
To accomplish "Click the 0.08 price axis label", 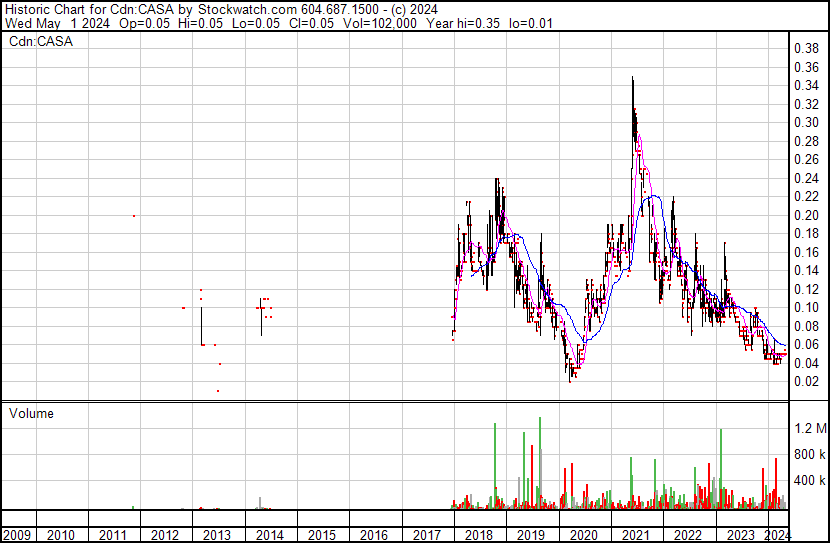I will pyautogui.click(x=806, y=326).
